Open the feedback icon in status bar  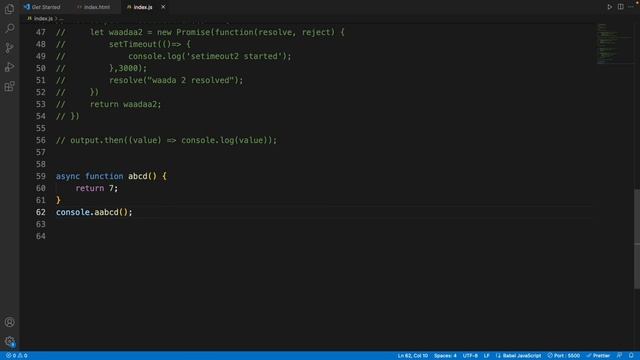[x=619, y=356]
